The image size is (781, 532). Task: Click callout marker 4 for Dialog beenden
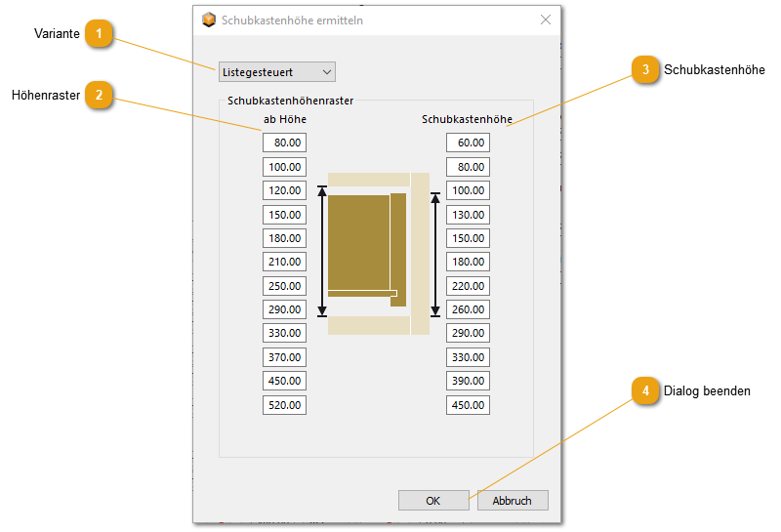(644, 390)
